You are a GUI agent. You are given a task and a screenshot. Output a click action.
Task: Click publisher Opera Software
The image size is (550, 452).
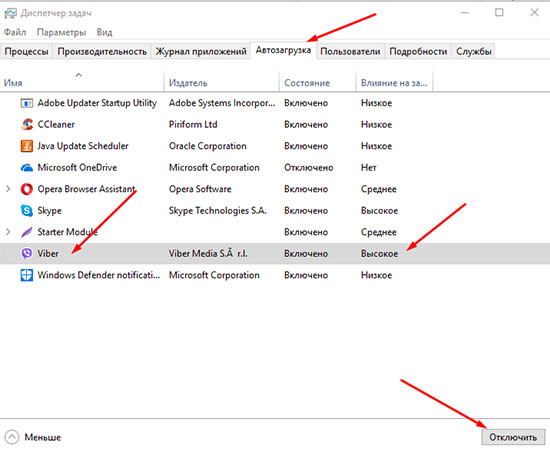(x=200, y=189)
